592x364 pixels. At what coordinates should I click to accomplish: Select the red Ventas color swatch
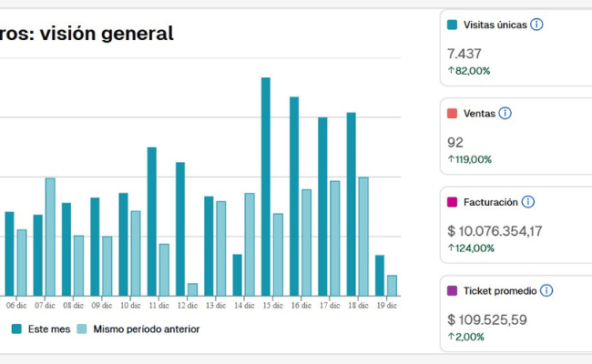[x=452, y=113]
